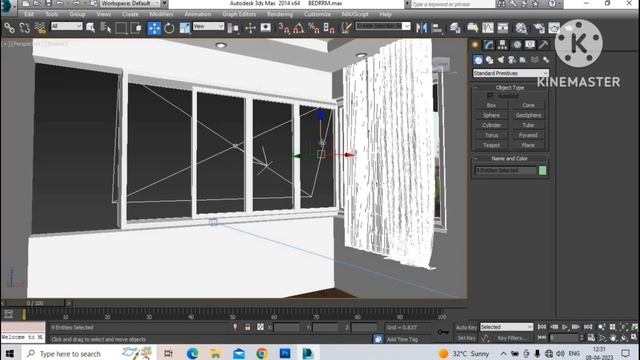Toggle Set Key mode button
This screenshot has width=640, height=360.
click(x=466, y=338)
